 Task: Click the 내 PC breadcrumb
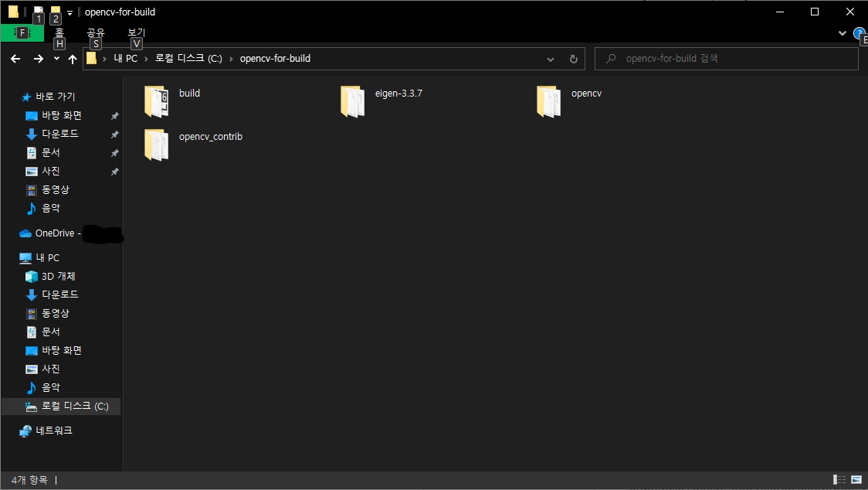click(126, 58)
